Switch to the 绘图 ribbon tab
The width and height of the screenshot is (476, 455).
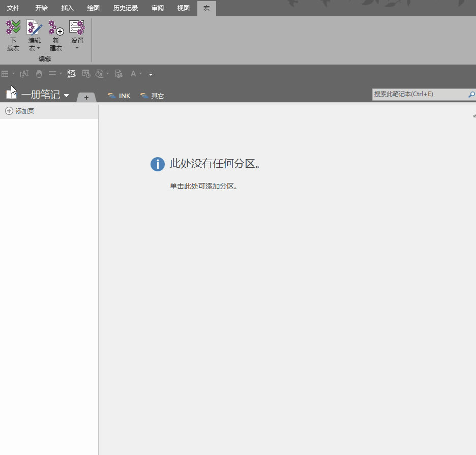(x=93, y=8)
